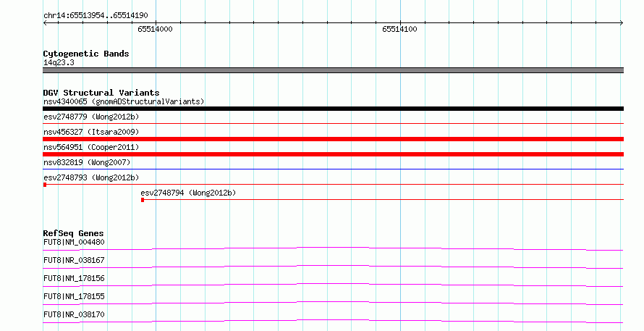Click the FUT8|NM_004480 transcript label
644x331 pixels.
74,242
